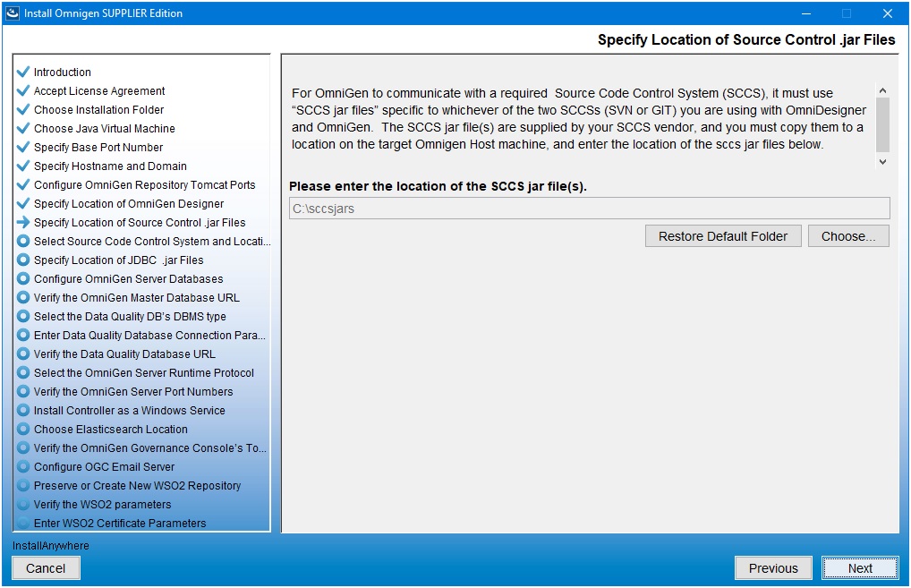Select the Choose Java Virtual Machine step text

[x=104, y=128]
